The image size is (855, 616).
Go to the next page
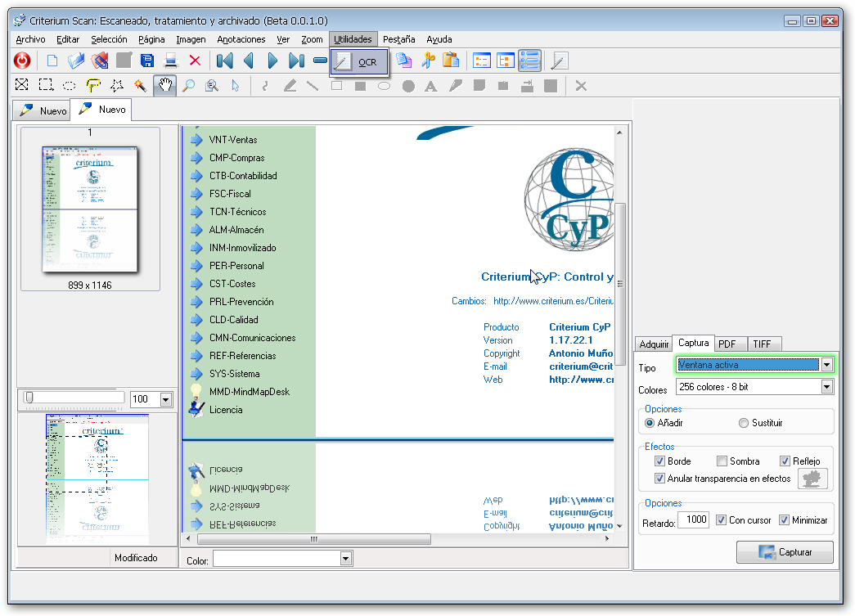(x=272, y=61)
